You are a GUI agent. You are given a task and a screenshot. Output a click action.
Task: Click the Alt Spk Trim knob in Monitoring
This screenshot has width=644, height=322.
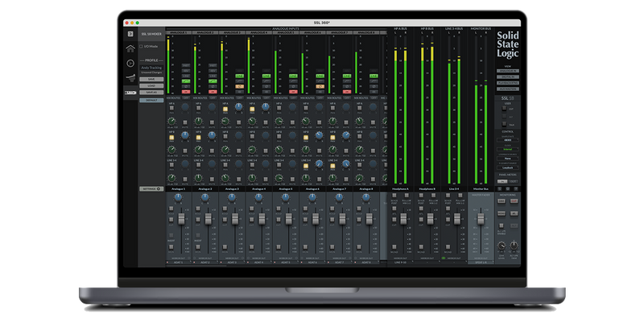tap(514, 246)
